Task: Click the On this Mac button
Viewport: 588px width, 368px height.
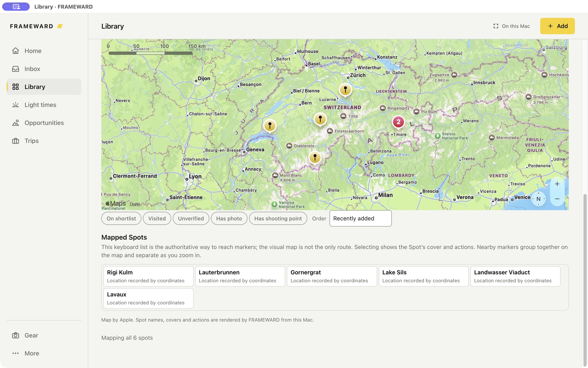Action: pos(512,26)
